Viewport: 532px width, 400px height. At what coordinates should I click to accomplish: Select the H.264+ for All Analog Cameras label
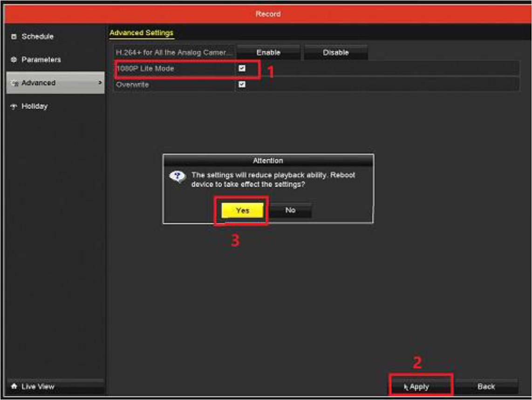(173, 53)
